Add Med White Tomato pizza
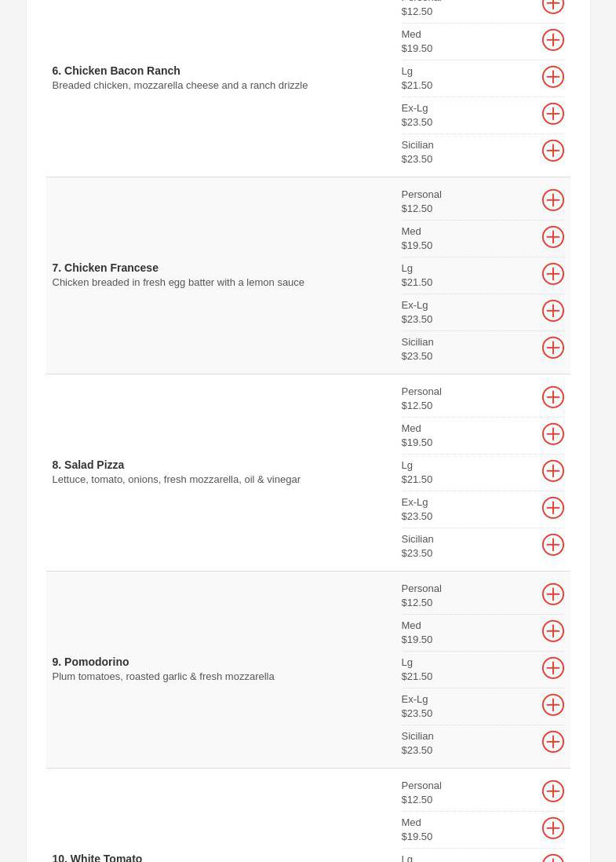616x862 pixels. 552,828
